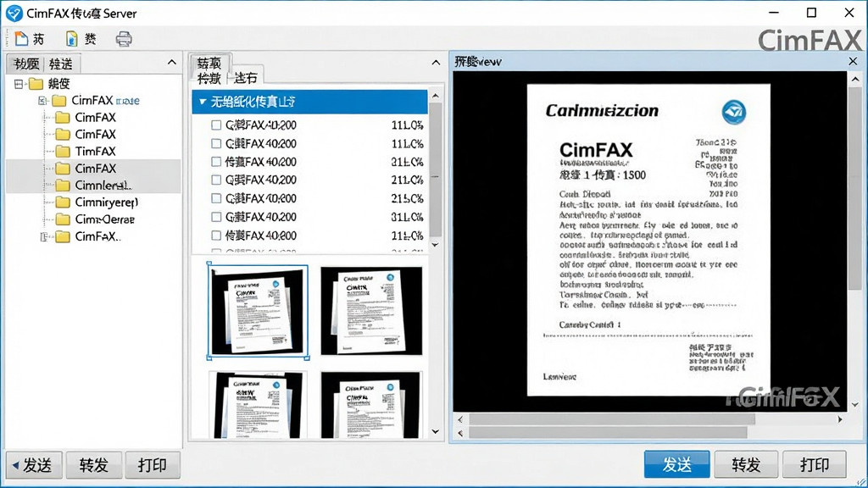Viewport: 868px width, 488px height.
Task: Click the preview vertical scrollbar down arrow
Action: pos(855,404)
